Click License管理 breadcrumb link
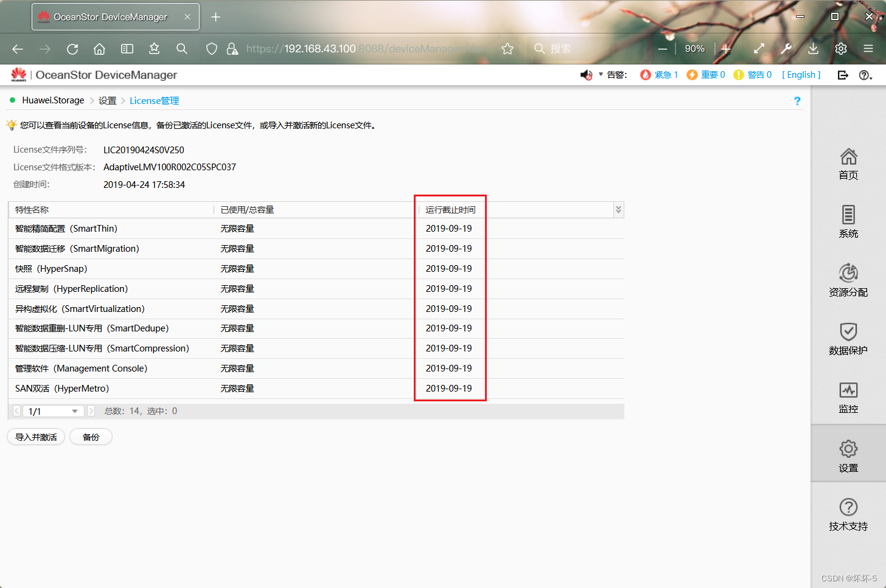The image size is (886, 588). click(155, 101)
